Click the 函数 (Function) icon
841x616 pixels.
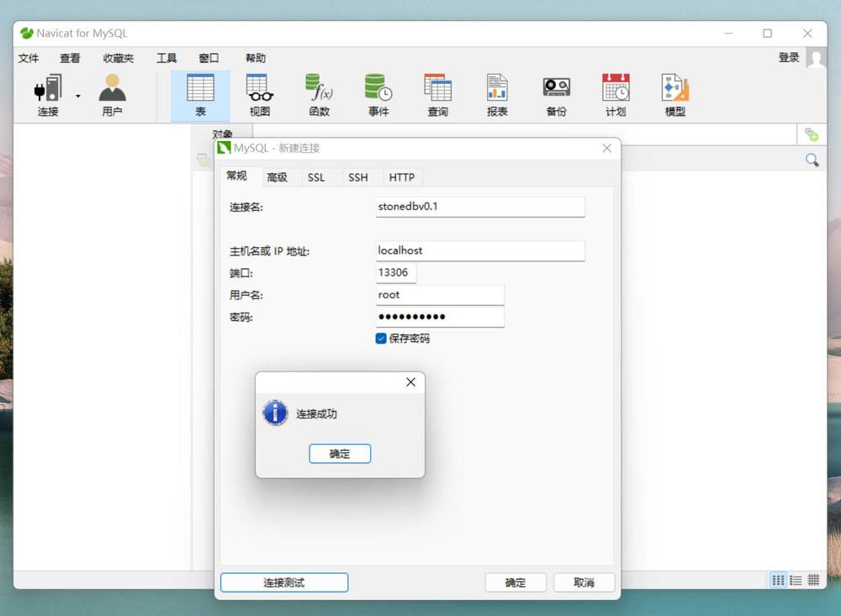319,89
